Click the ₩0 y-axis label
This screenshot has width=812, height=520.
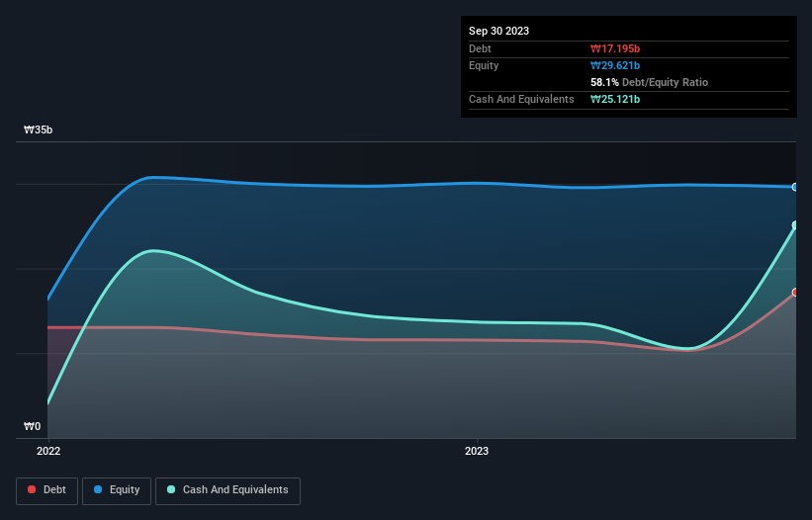pos(32,426)
